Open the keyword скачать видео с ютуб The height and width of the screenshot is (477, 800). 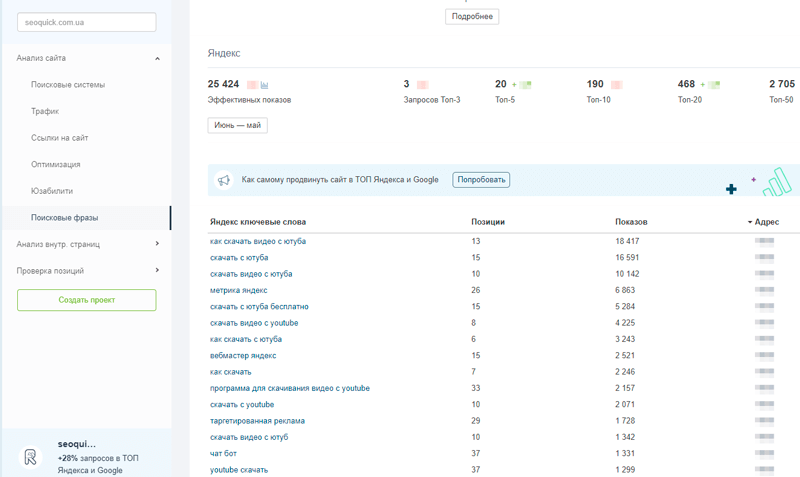(x=249, y=437)
